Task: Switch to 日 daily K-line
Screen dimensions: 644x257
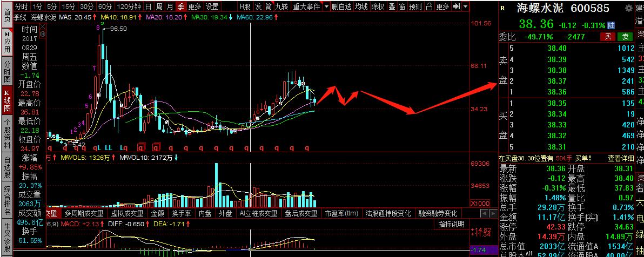Action: point(148,6)
